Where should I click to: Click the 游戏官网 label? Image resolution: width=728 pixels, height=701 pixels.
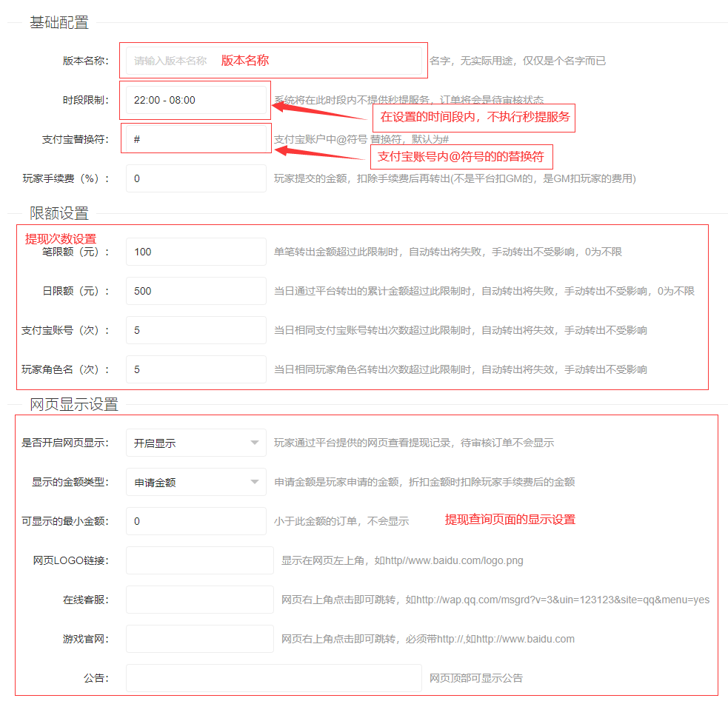click(85, 639)
